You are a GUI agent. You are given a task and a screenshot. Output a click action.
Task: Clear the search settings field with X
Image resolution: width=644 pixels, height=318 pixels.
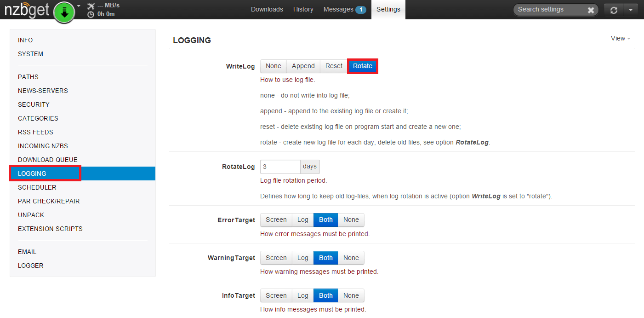(591, 10)
